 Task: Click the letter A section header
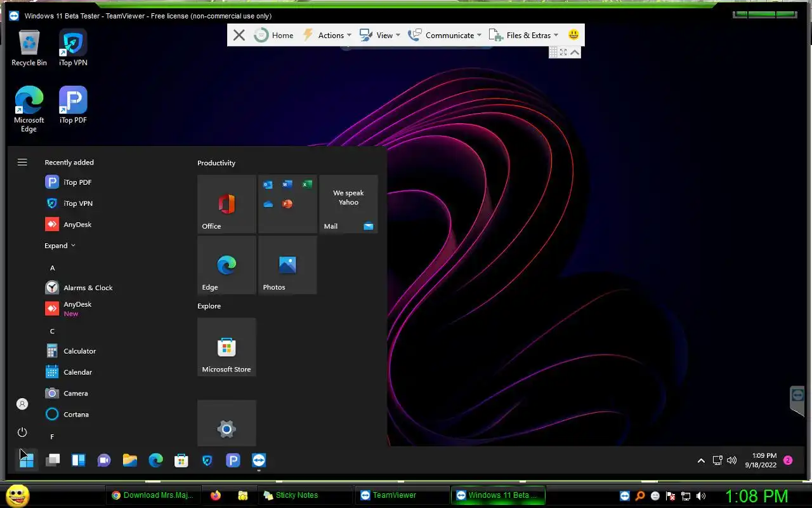53,268
